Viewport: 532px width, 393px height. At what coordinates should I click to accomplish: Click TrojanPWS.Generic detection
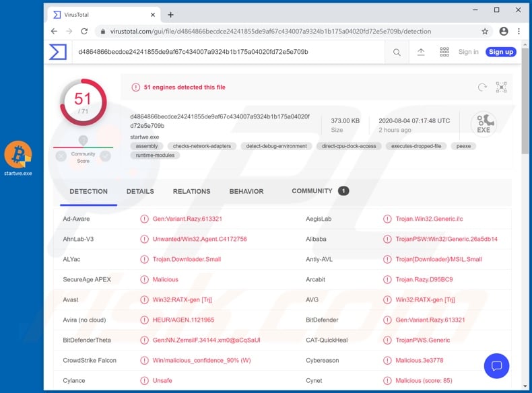pyautogui.click(x=423, y=340)
